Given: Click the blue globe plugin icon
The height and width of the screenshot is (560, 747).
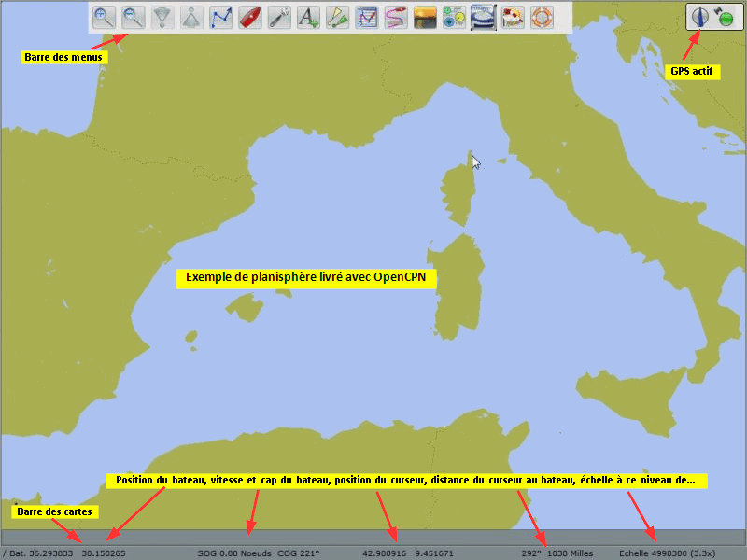Looking at the screenshot, I should pos(484,18).
